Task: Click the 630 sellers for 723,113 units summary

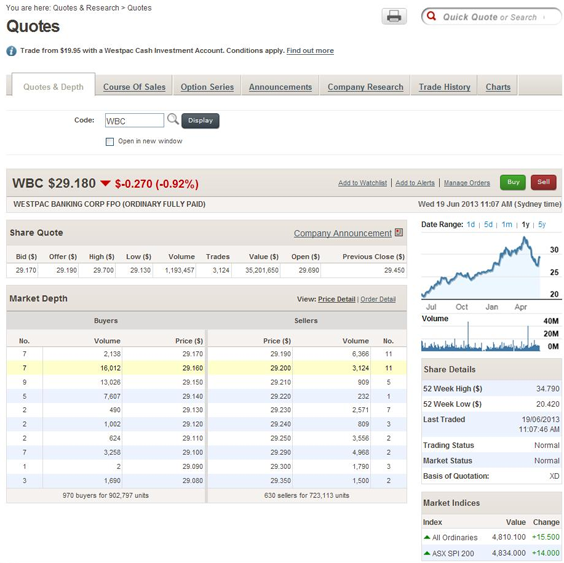Action: (306, 495)
